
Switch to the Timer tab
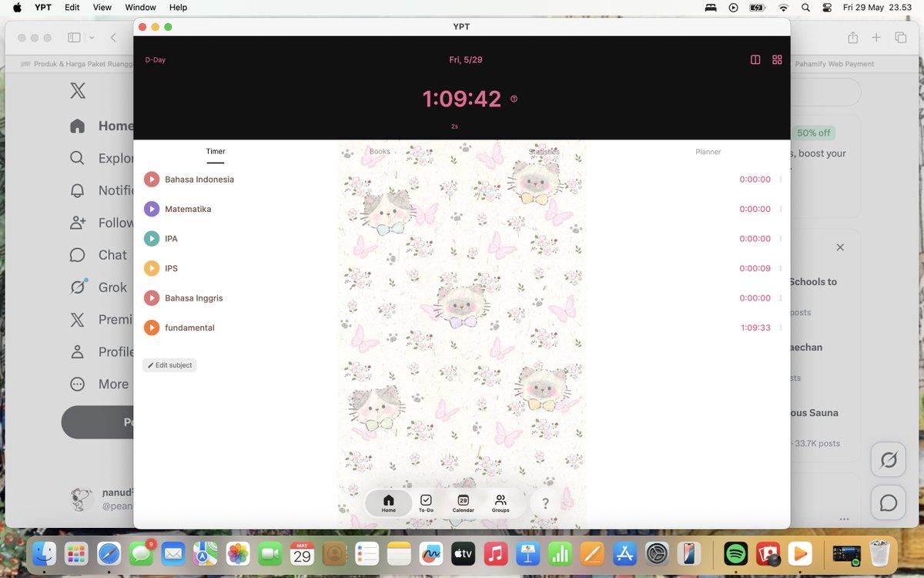216,152
